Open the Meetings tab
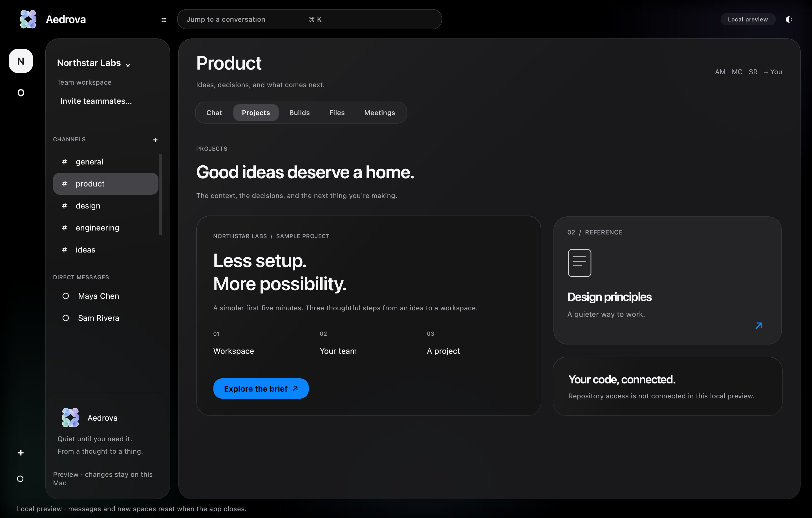 click(x=380, y=113)
